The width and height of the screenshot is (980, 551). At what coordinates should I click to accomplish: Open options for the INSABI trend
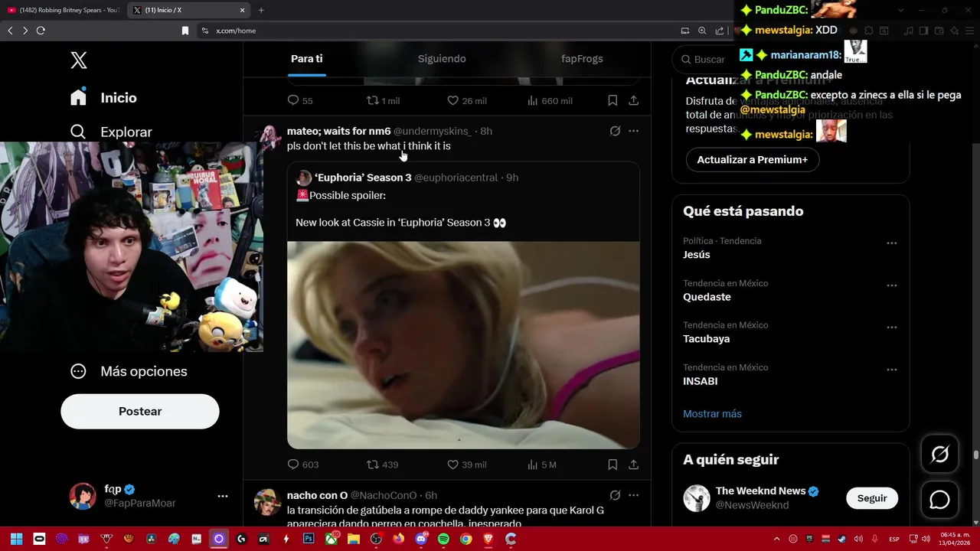pos(891,370)
